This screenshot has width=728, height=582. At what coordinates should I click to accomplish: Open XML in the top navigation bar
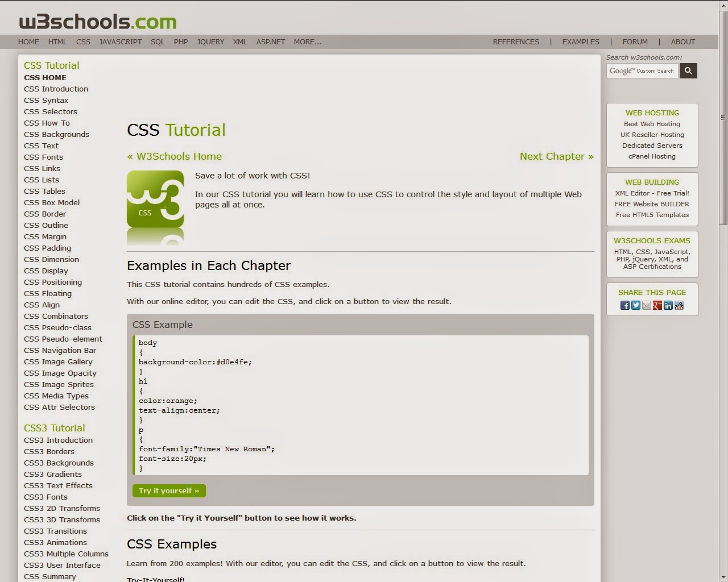pyautogui.click(x=240, y=41)
